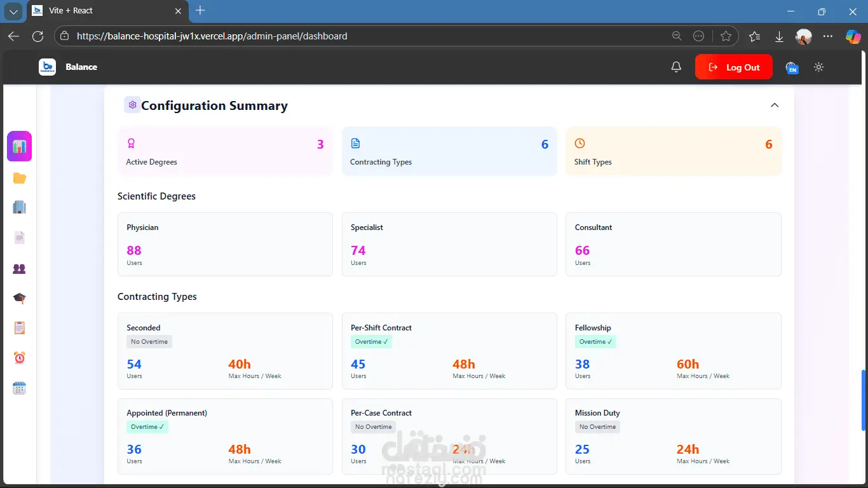The image size is (868, 488).
Task: Open the graduation cap icon in sidebar
Action: [x=20, y=298]
